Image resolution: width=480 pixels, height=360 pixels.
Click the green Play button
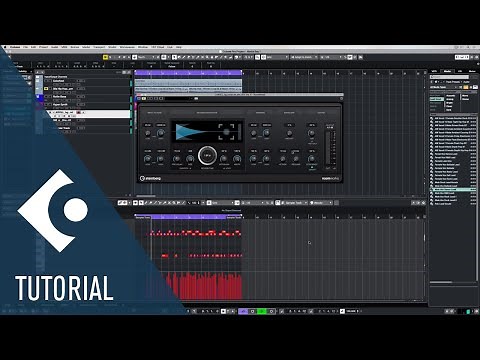tap(262, 311)
